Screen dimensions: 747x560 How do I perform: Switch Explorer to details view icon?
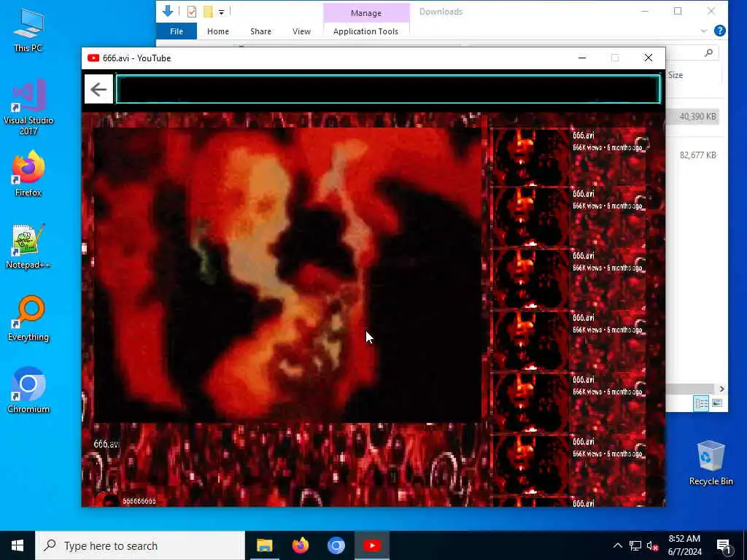pos(701,403)
